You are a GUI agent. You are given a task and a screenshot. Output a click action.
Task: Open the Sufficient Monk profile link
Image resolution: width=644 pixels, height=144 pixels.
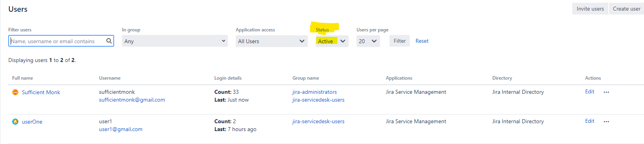pyautogui.click(x=41, y=92)
